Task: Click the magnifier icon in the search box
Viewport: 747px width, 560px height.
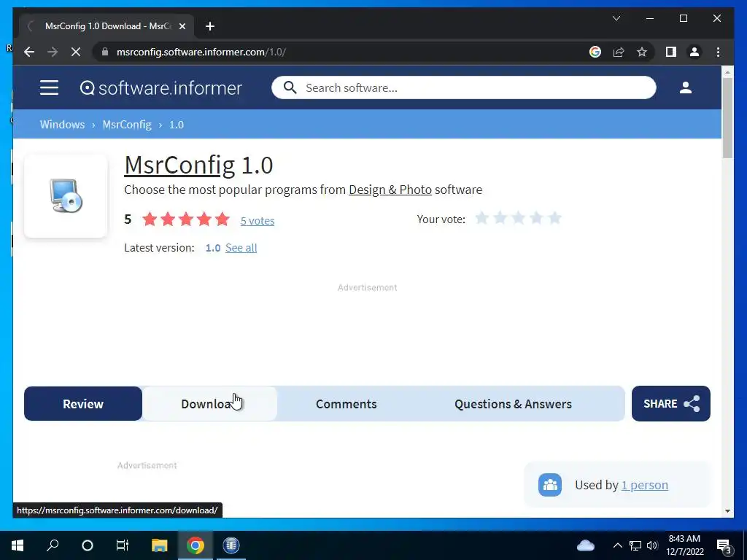Action: click(290, 87)
